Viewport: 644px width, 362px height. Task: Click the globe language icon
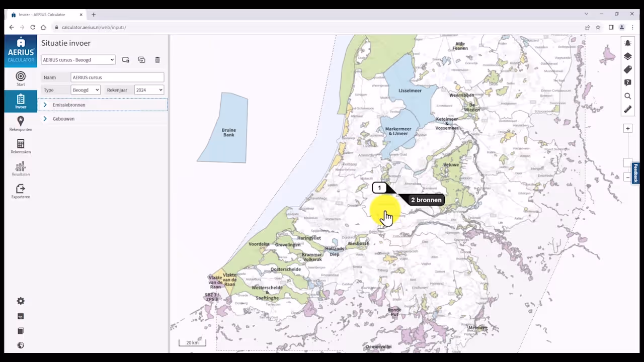(x=21, y=345)
